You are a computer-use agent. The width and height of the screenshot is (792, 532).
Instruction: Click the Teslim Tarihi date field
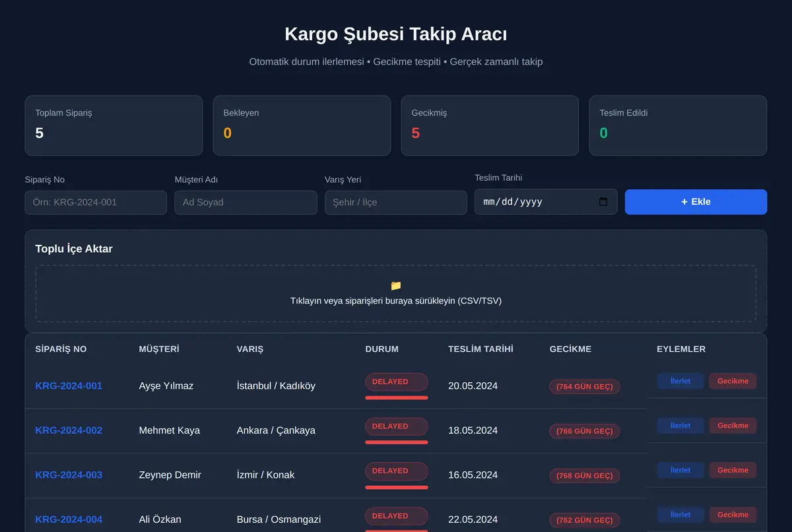point(546,202)
